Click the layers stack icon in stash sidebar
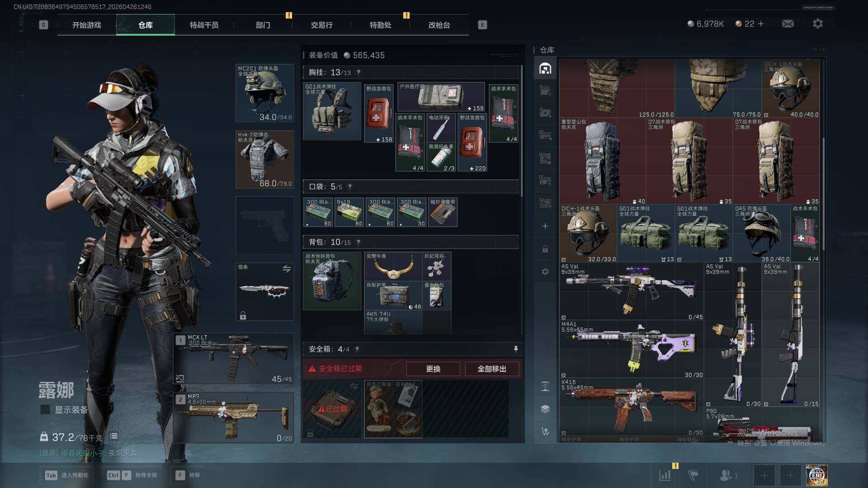Viewport: 868px width, 488px height. [x=545, y=409]
